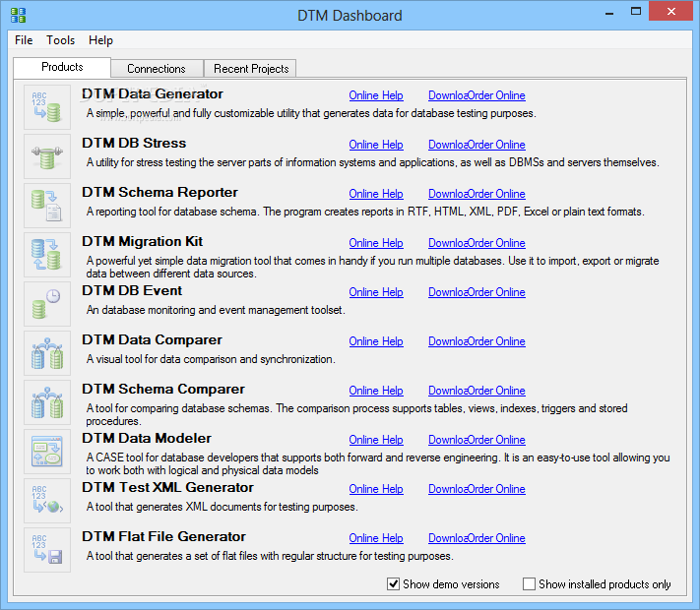
Task: Click the DTM DB Stress title text
Action: tap(134, 143)
